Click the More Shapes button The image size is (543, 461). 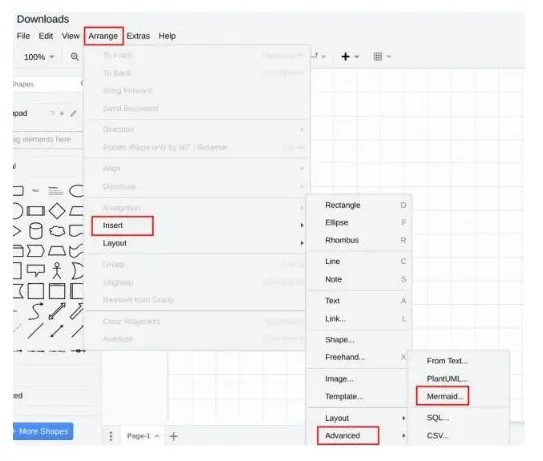(x=43, y=432)
